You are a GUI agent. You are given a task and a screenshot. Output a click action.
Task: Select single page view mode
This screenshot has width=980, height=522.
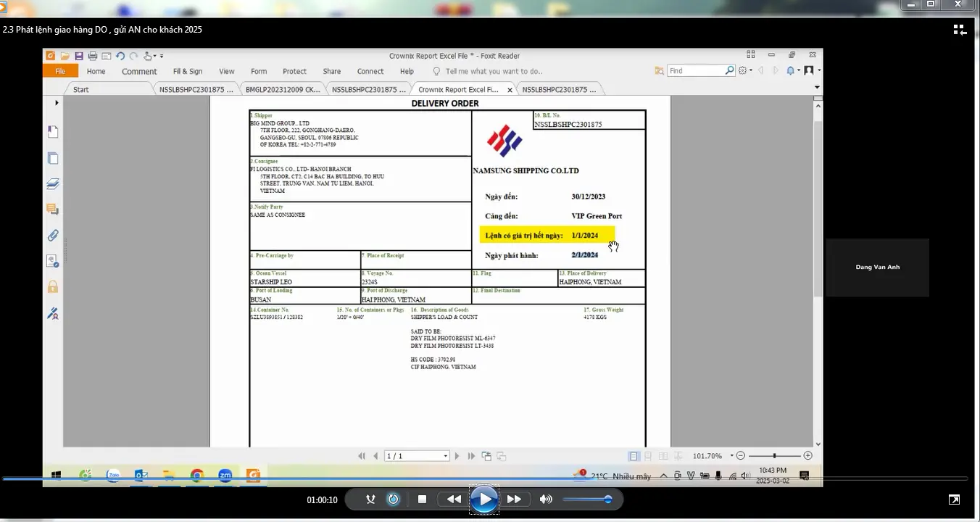pyautogui.click(x=634, y=456)
